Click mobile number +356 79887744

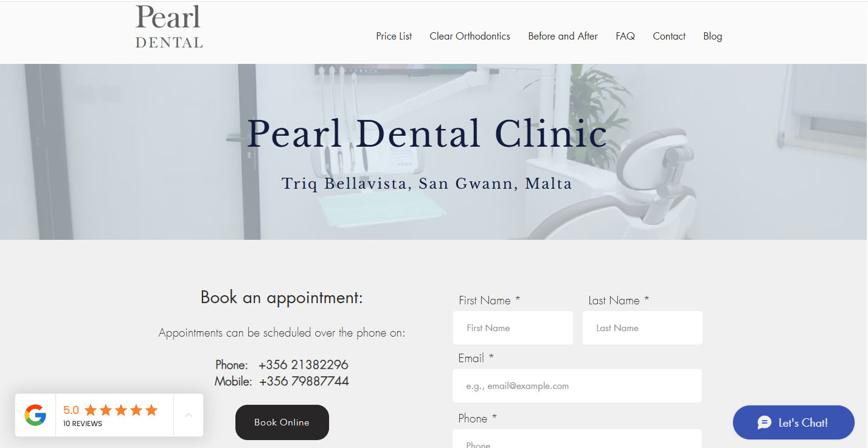coord(304,381)
